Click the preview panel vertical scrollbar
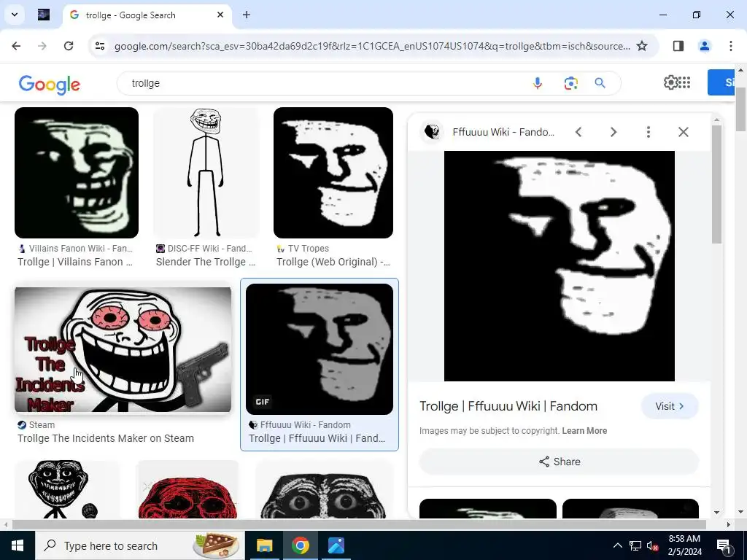747x560 pixels. (716, 184)
